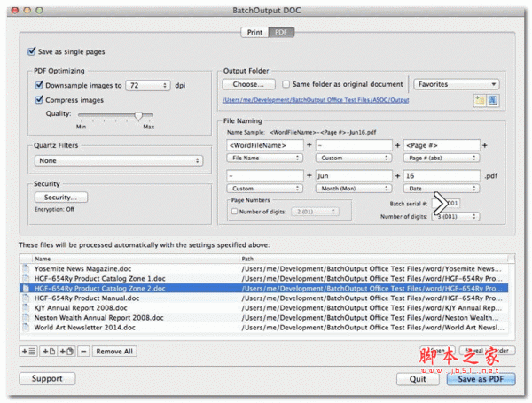Open Page Numbers 2 (01) digits dropdown
This screenshot has width=532, height=403.
point(315,212)
